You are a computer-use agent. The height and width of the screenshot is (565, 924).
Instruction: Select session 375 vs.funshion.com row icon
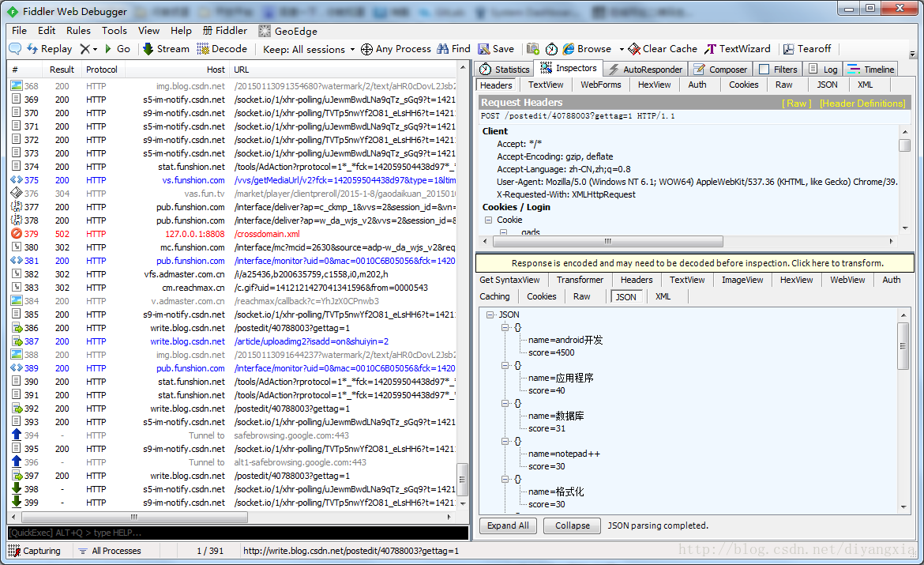[x=17, y=180]
